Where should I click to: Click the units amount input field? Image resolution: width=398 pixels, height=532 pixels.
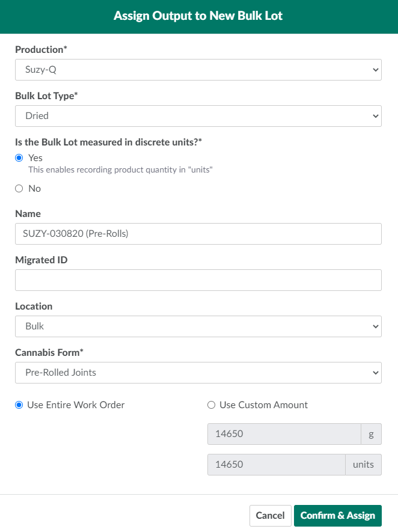[276, 465]
